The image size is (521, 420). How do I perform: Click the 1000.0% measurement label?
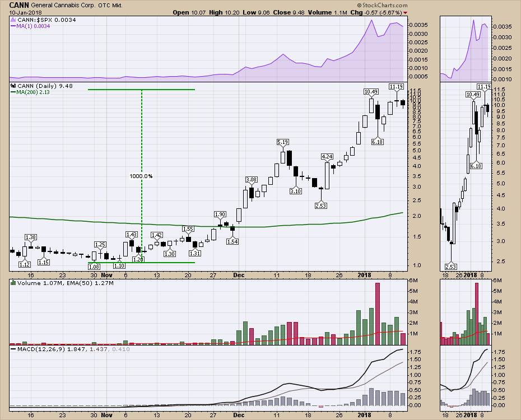click(141, 176)
